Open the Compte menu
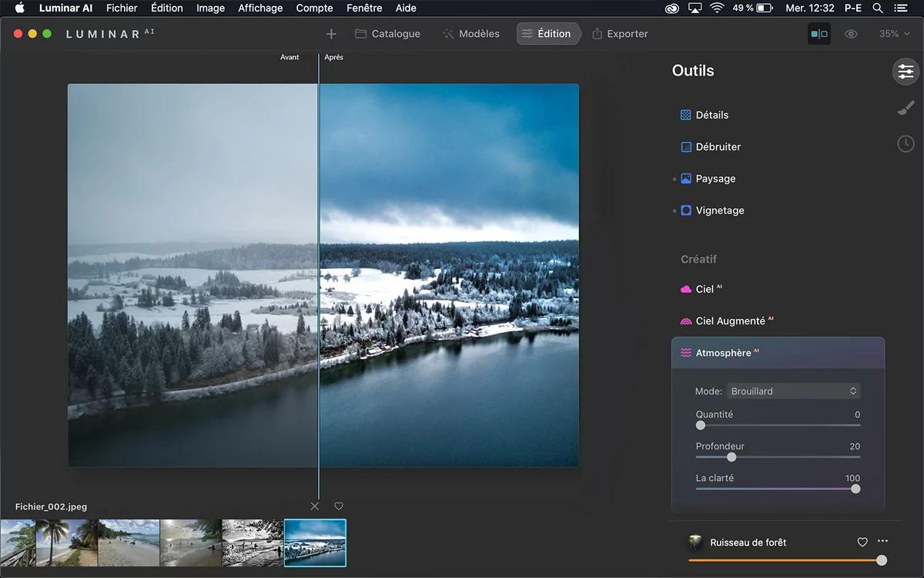Image resolution: width=924 pixels, height=578 pixels. coord(314,8)
